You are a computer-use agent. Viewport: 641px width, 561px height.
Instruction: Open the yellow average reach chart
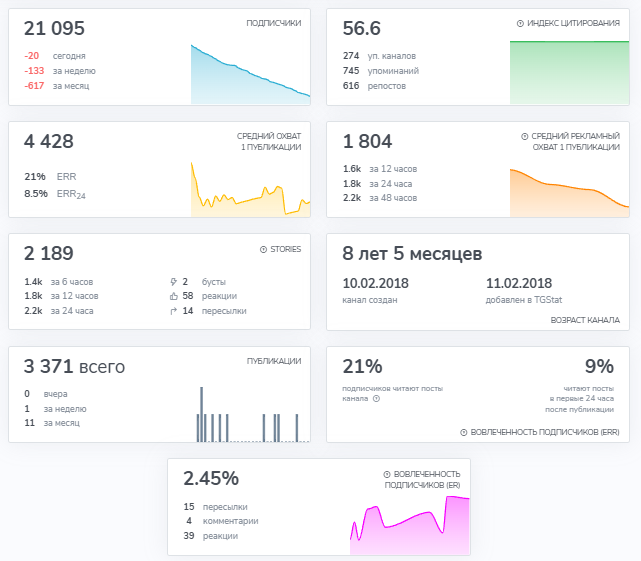(251, 189)
